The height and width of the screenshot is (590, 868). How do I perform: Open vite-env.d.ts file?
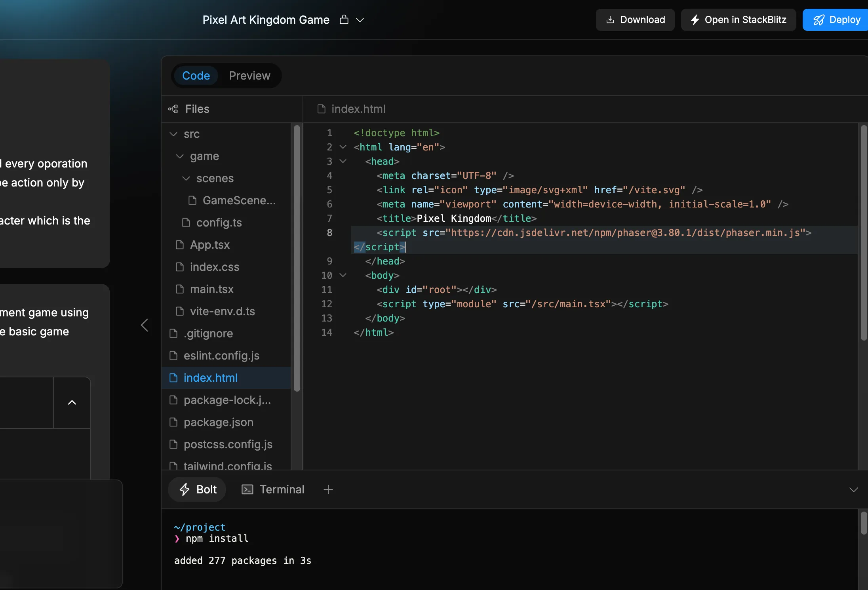click(227, 311)
